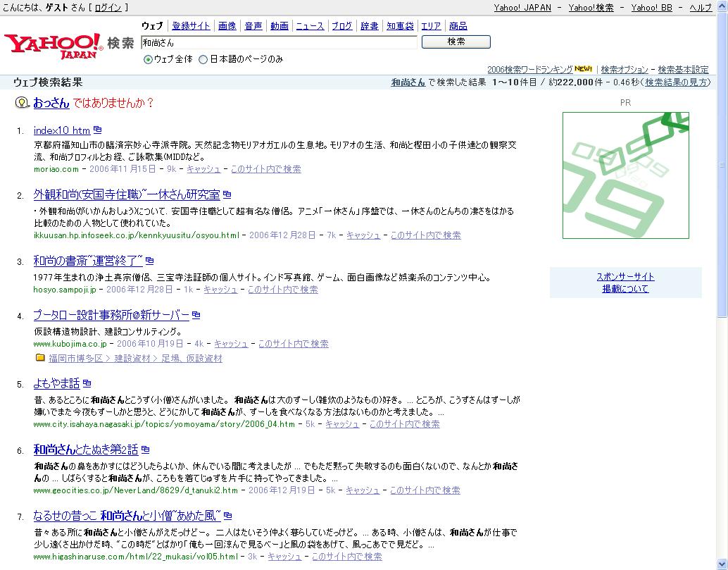Open new-window icon beside 和尚さんとたぬき第2話
Viewport: 728px width, 570px height.
point(145,450)
